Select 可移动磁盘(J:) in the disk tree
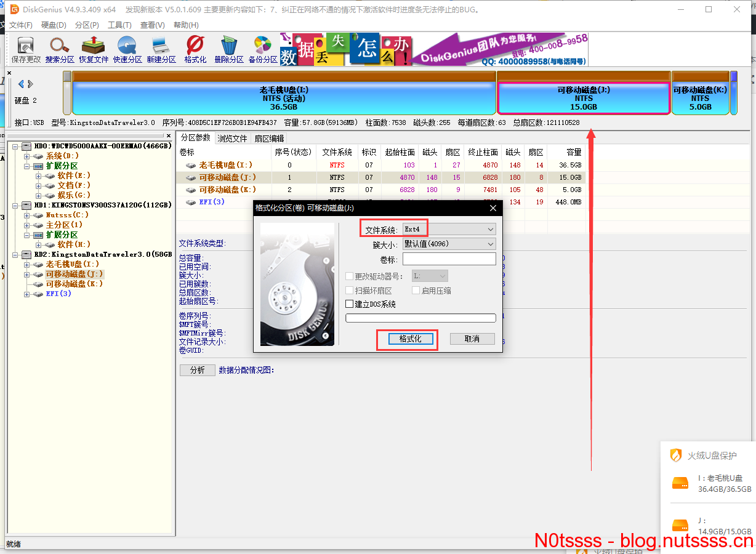The height and width of the screenshot is (554, 756). [x=74, y=274]
